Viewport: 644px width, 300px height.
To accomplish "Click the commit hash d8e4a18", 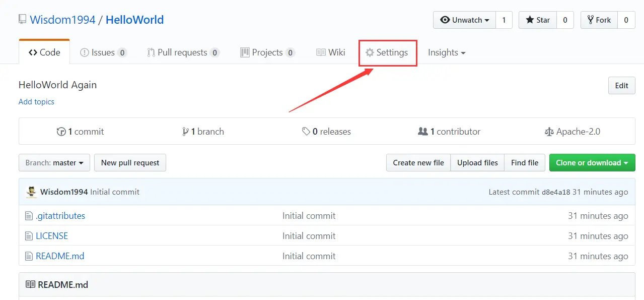I will pos(556,192).
